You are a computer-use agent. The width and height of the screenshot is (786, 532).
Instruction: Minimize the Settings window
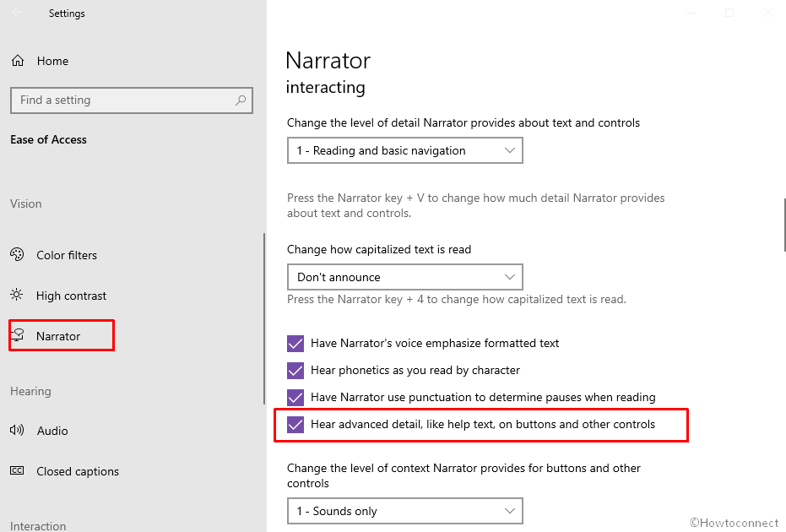pos(691,13)
